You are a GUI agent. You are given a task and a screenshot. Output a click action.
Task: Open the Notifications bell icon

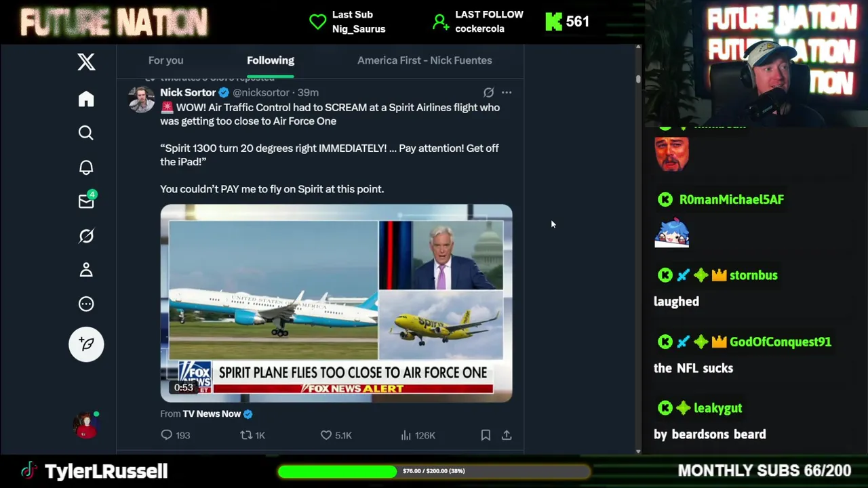pyautogui.click(x=86, y=167)
